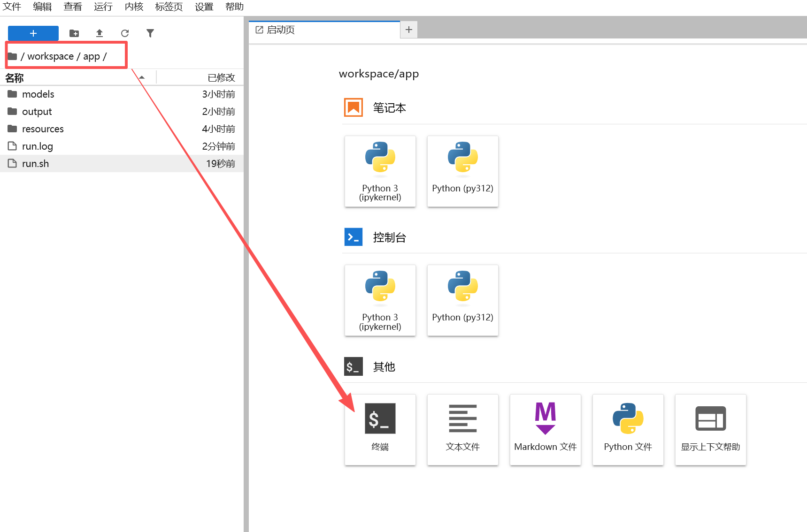This screenshot has width=807, height=532.
Task: Click the 其他 section heading
Action: click(x=384, y=367)
